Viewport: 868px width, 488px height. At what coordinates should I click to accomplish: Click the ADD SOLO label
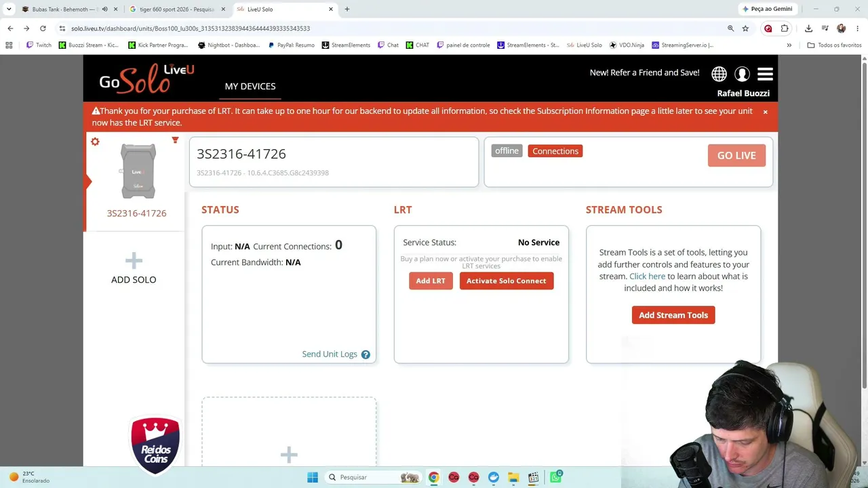click(134, 280)
